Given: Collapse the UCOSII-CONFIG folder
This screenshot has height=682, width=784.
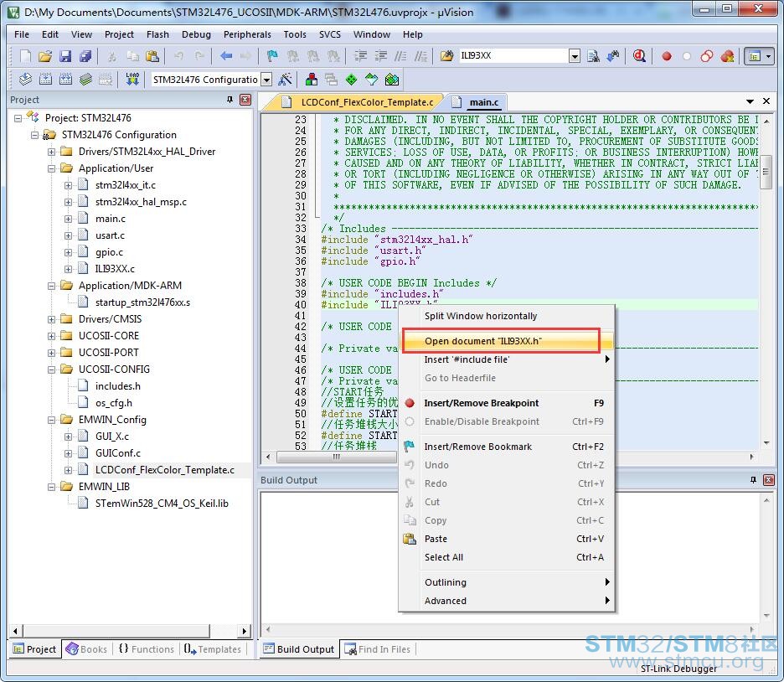Looking at the screenshot, I should 51,369.
